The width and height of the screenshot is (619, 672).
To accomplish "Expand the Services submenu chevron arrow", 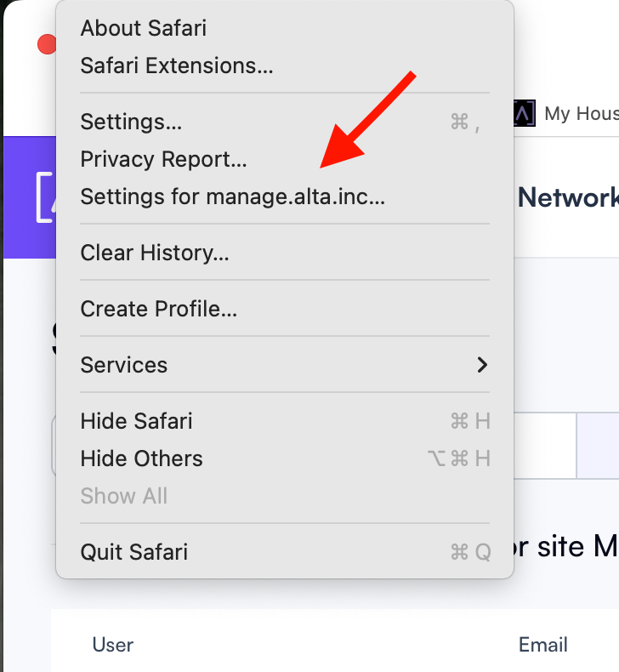I will [482, 365].
